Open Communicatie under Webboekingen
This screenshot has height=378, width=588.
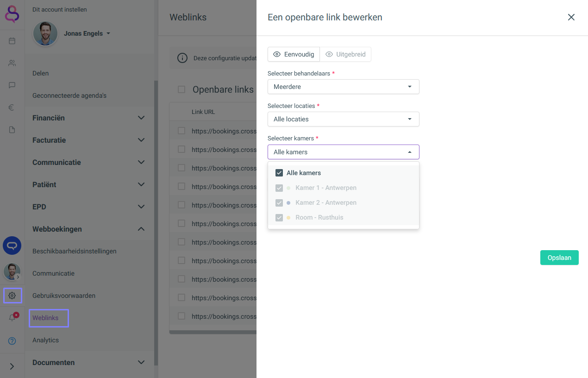53,273
